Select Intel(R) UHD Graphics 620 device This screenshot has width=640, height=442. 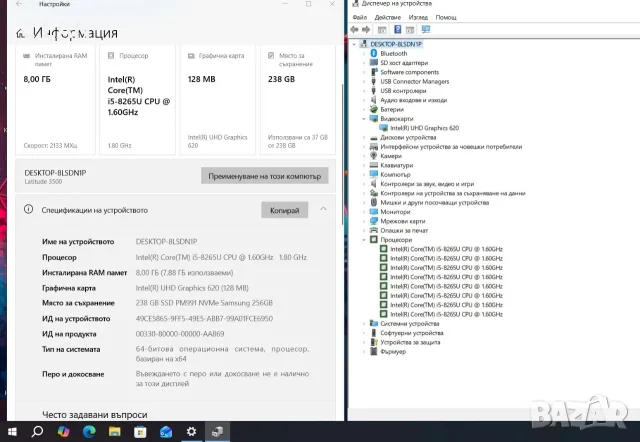tap(424, 128)
